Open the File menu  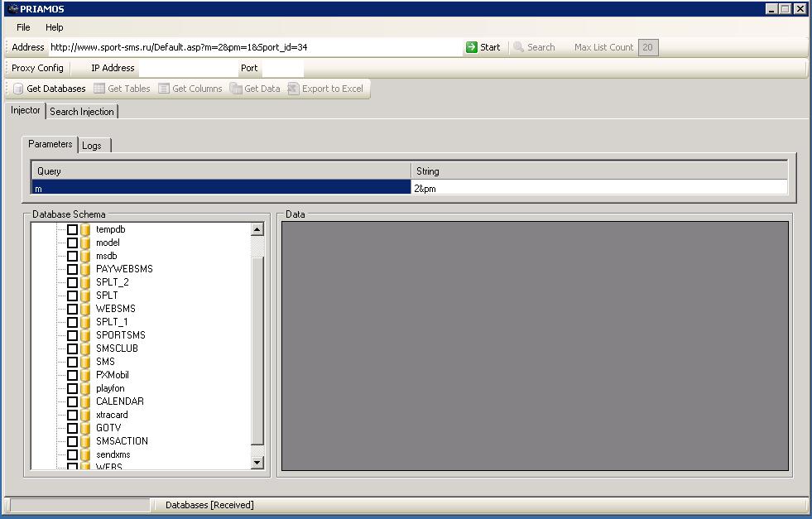pos(23,27)
